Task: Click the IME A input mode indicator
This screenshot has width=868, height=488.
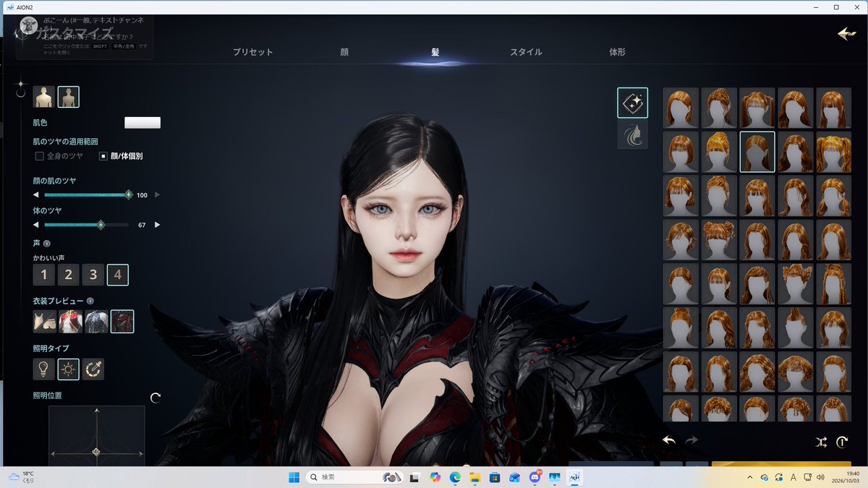Action: click(x=793, y=477)
